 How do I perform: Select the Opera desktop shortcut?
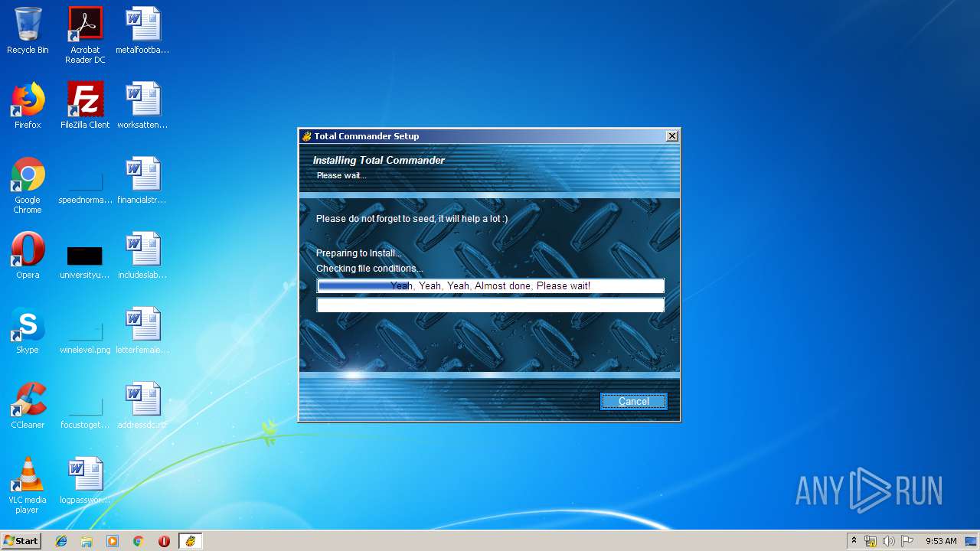(28, 256)
